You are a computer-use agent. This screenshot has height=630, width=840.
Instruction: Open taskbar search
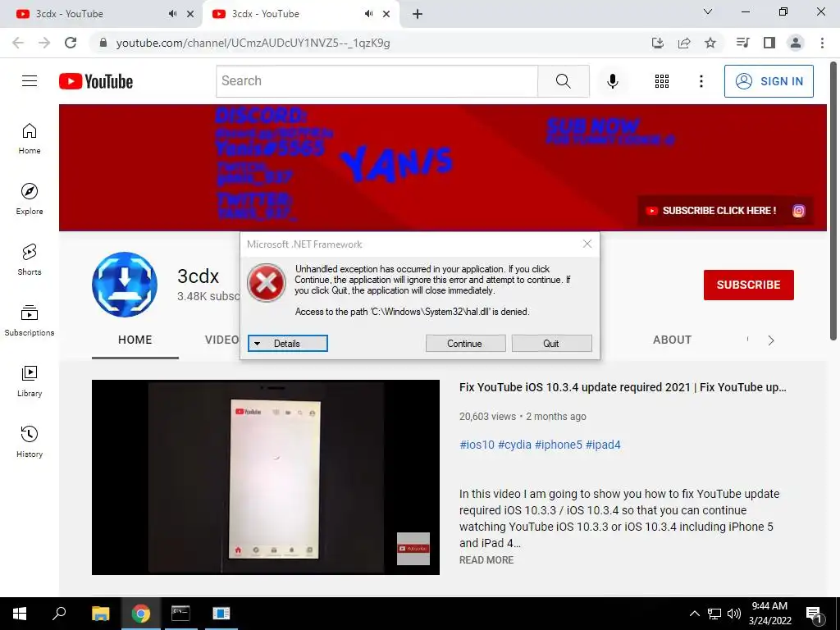[59, 614]
